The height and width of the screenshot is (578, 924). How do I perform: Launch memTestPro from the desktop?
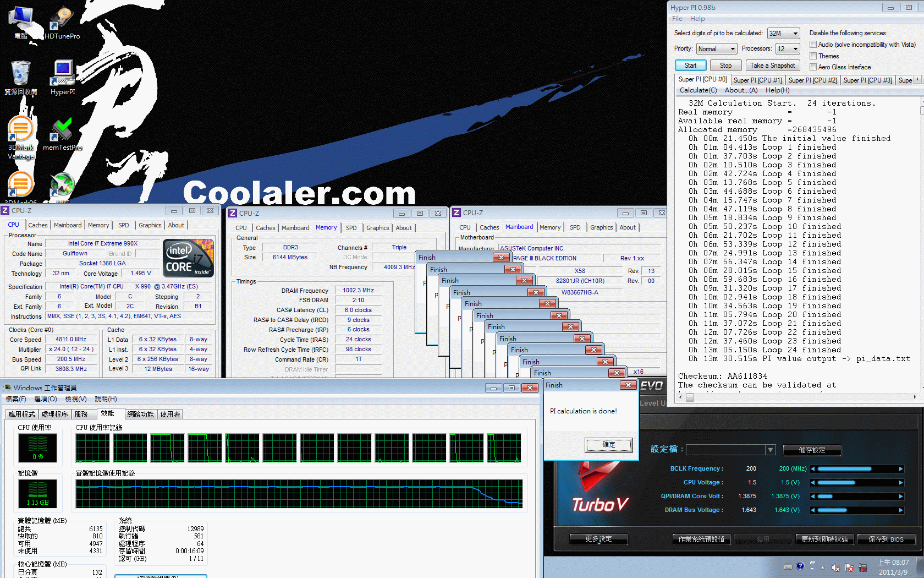(62, 134)
